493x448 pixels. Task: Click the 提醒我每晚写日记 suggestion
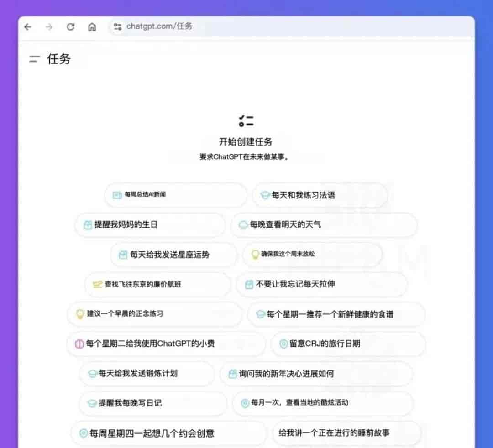[x=153, y=403]
